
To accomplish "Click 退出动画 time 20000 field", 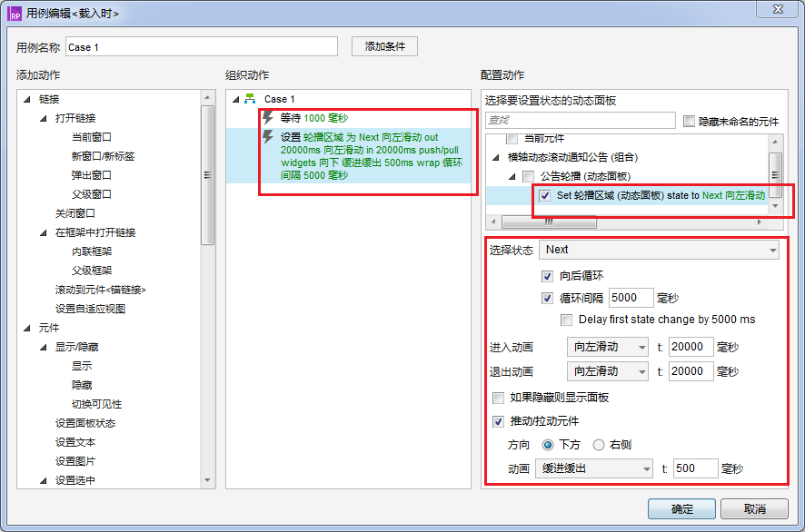I will click(691, 371).
